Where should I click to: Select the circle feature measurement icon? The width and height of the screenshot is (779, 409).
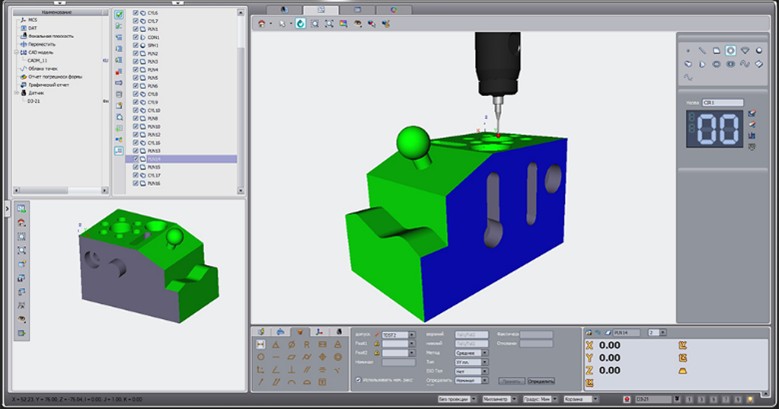(731, 49)
